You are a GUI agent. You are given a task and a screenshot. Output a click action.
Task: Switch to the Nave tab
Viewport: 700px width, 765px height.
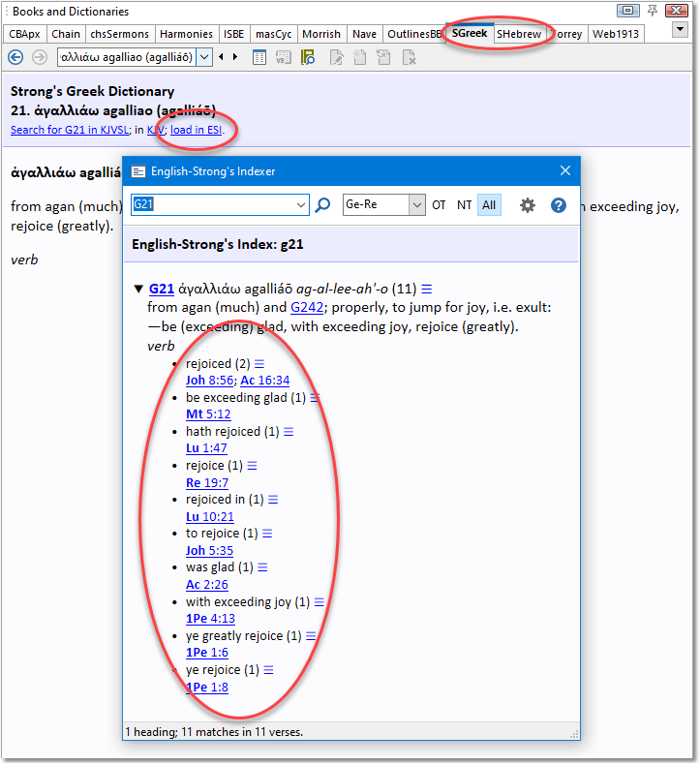coord(364,34)
